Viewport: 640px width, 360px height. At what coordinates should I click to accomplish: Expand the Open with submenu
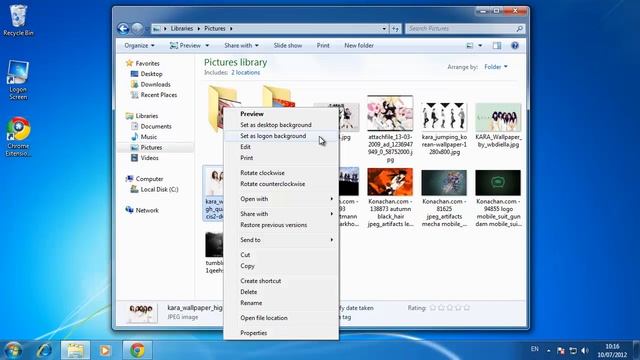point(281,199)
